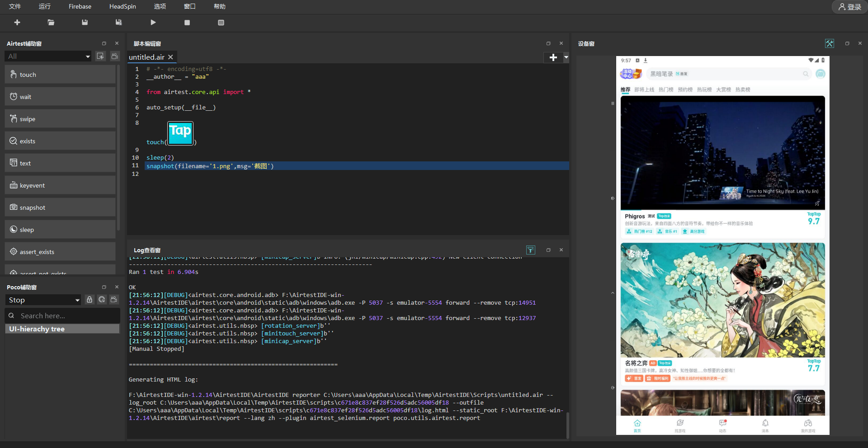868x448 pixels.
Task: Open the report viewer toolbar icon
Action: [x=221, y=23]
